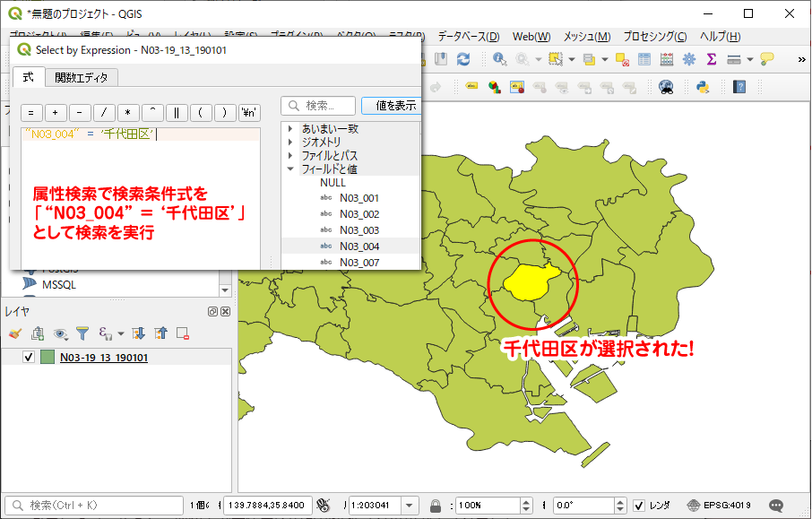Switch to the 関数エディタ tab
The width and height of the screenshot is (812, 519).
coord(81,77)
